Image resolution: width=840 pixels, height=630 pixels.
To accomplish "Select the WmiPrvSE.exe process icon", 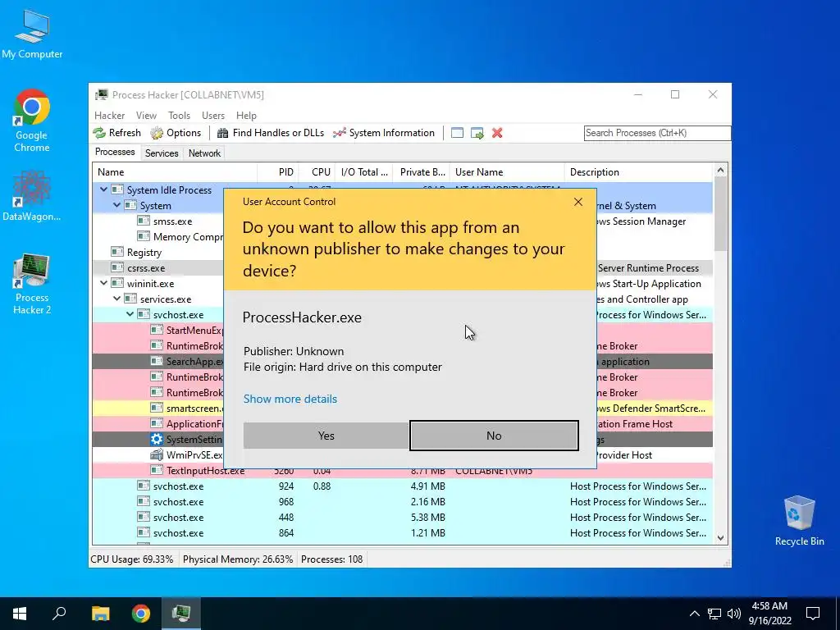I will coord(156,454).
